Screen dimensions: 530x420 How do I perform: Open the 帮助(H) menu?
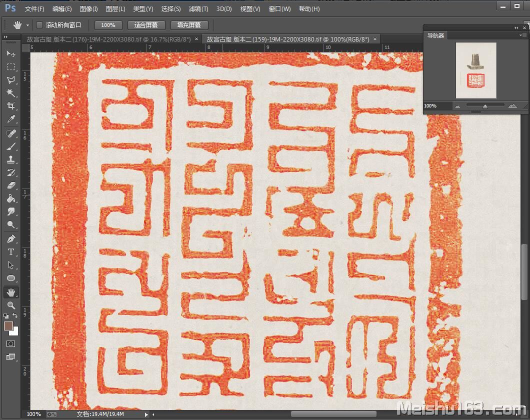pos(309,9)
